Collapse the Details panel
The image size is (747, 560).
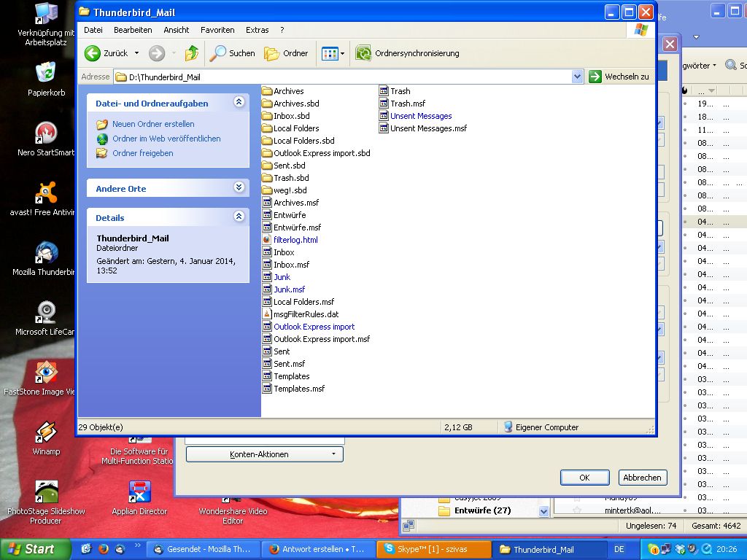pos(239,216)
